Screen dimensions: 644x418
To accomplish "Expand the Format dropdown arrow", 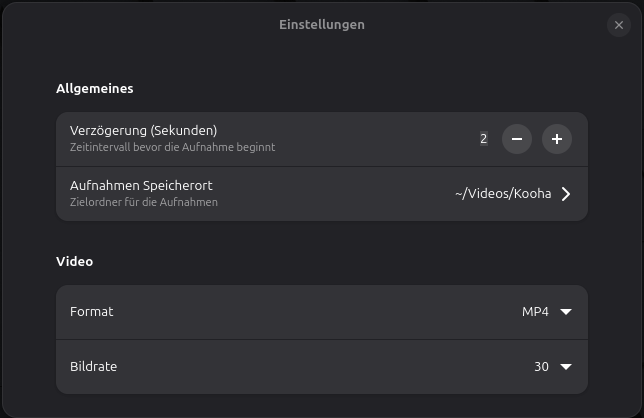I will [566, 312].
